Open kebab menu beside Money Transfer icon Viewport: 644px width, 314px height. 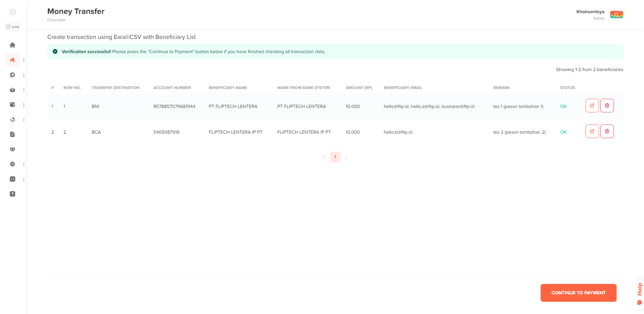[24, 60]
